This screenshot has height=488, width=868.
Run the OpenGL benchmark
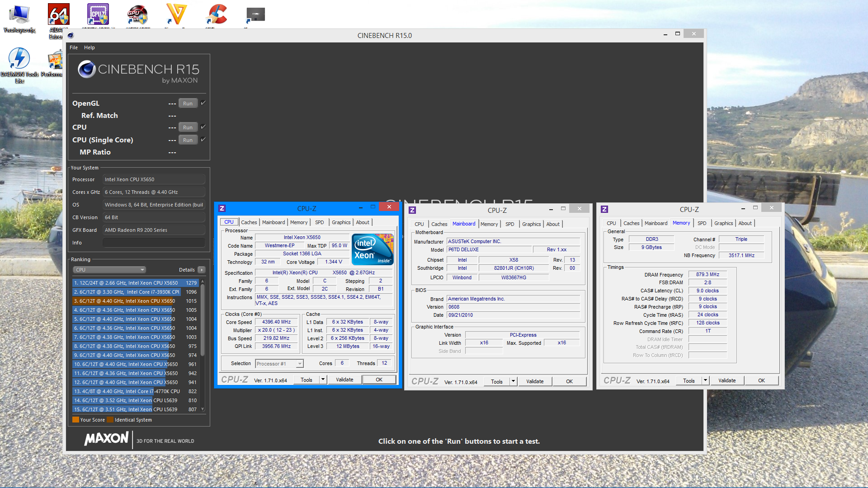(188, 103)
